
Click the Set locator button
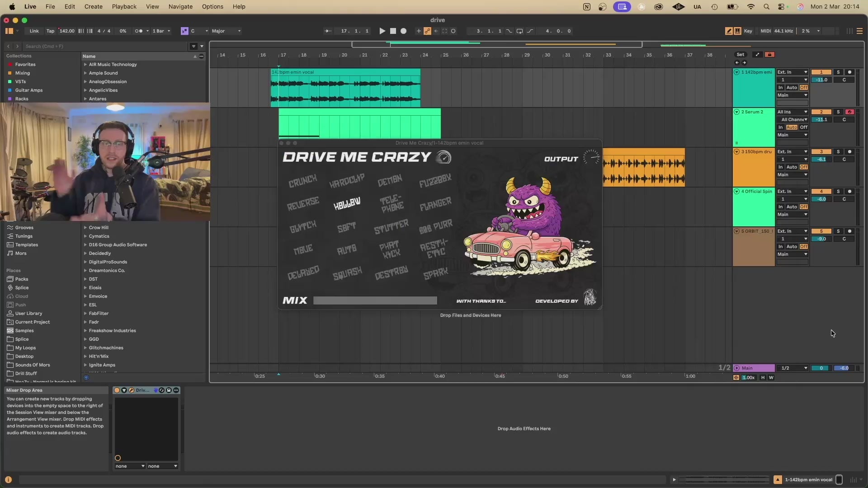pos(740,55)
